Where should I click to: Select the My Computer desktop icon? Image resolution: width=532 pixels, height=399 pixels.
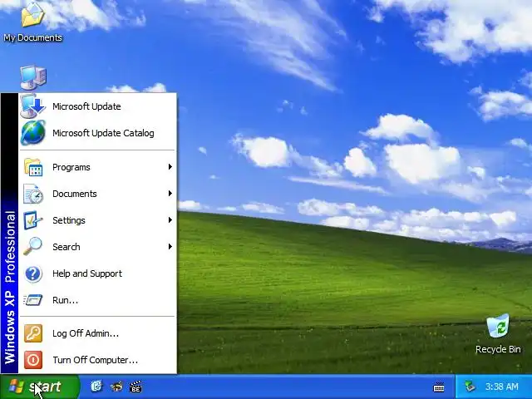click(x=33, y=77)
